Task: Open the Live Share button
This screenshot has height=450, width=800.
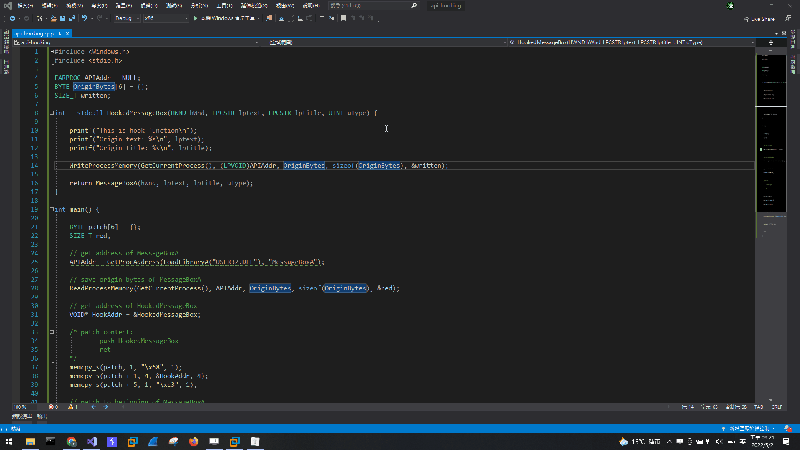Action: tap(759, 19)
